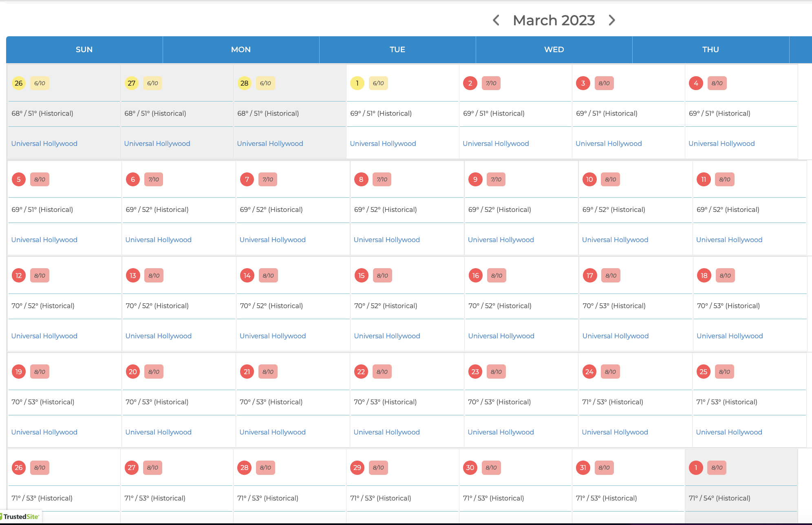Click the 6/10 crowd badge for February 26
The image size is (812, 525).
click(x=40, y=83)
